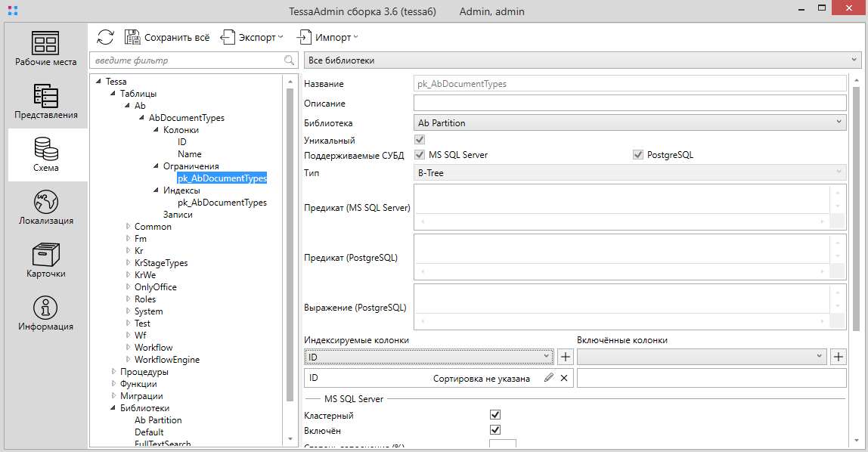Open the Библиотека dropdown Ab Partition
The width and height of the screenshot is (868, 452).
coord(629,122)
